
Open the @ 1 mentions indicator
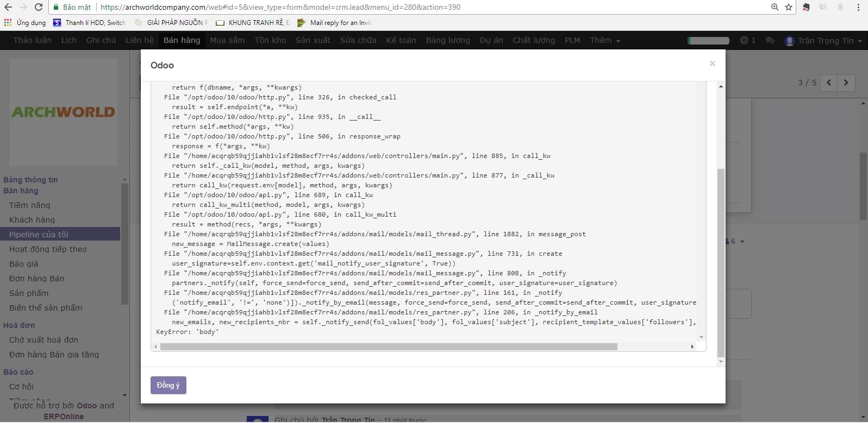[748, 40]
